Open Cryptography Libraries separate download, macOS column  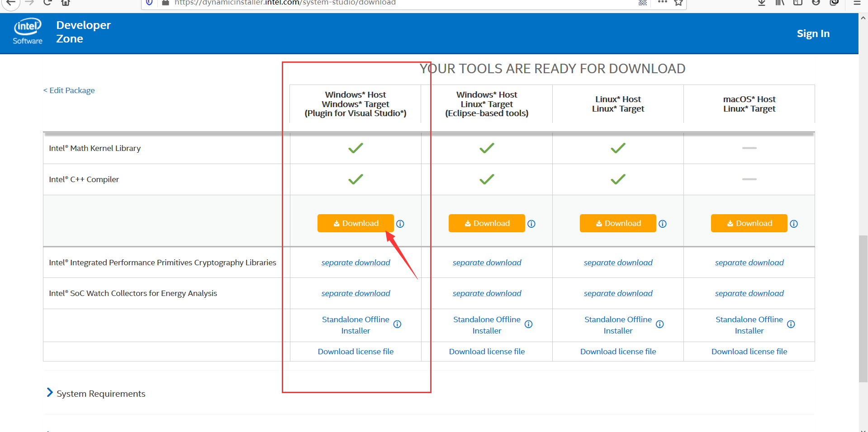click(x=749, y=263)
